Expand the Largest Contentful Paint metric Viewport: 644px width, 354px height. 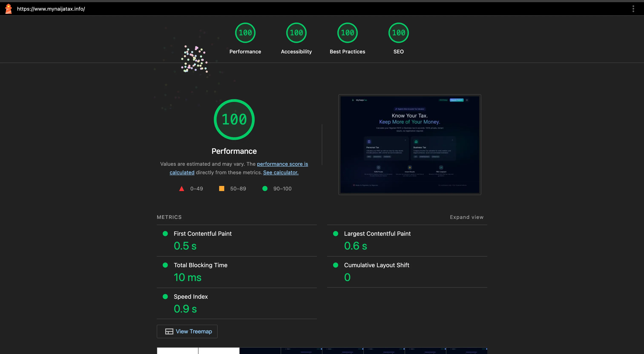(377, 234)
